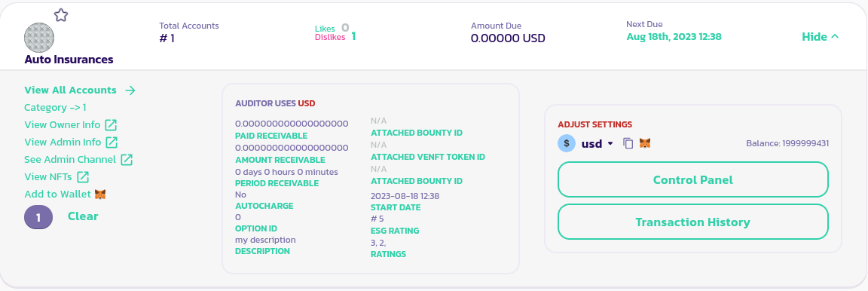Click the Auto Insurances avatar image
Viewport: 868px width, 291px height.
39,38
